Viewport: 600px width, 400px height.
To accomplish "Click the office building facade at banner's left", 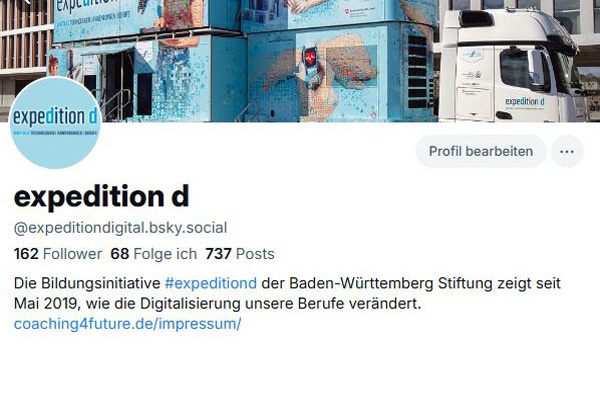I will click(x=25, y=42).
